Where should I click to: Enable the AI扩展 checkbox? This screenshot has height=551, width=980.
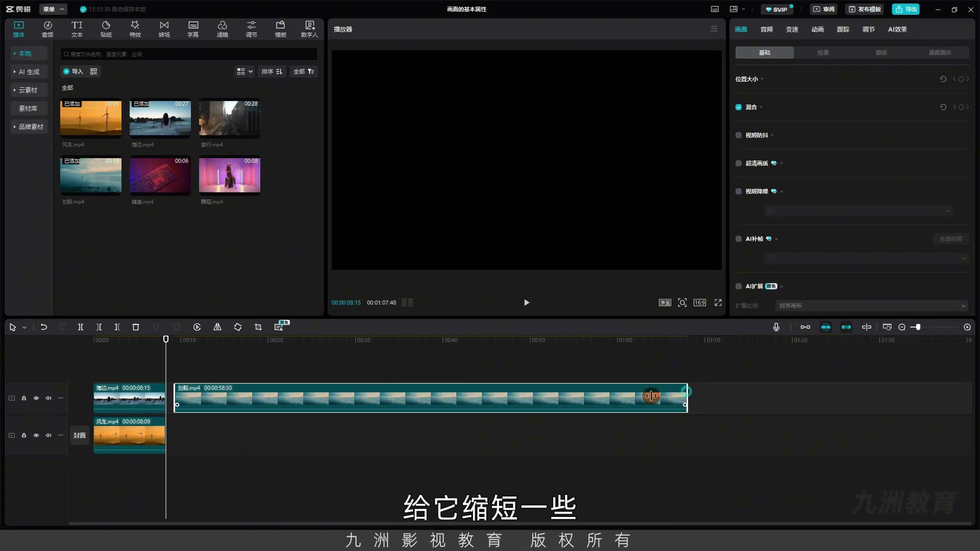(x=739, y=286)
